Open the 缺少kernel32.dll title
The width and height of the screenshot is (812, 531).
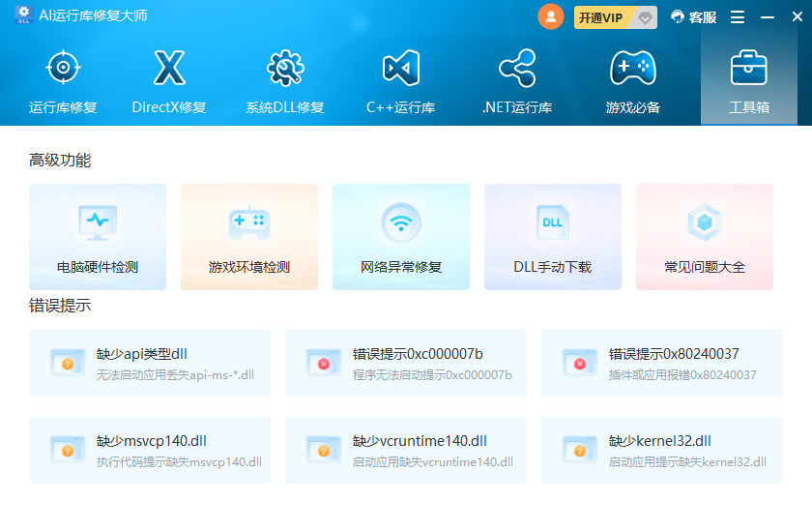coord(659,441)
